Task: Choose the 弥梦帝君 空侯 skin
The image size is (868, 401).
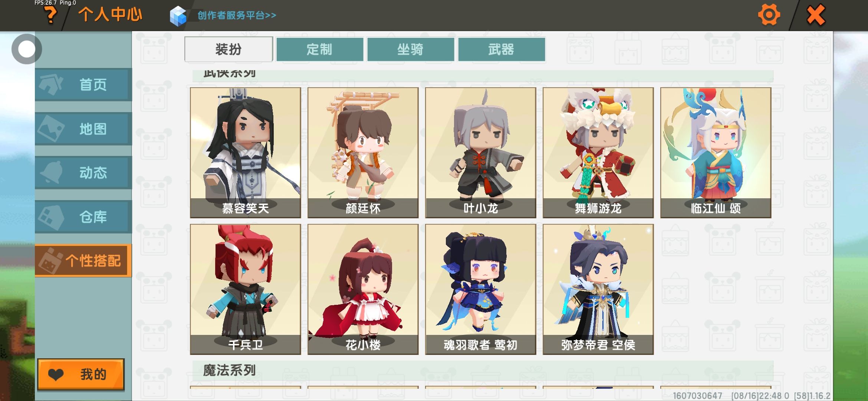Action: 598,289
